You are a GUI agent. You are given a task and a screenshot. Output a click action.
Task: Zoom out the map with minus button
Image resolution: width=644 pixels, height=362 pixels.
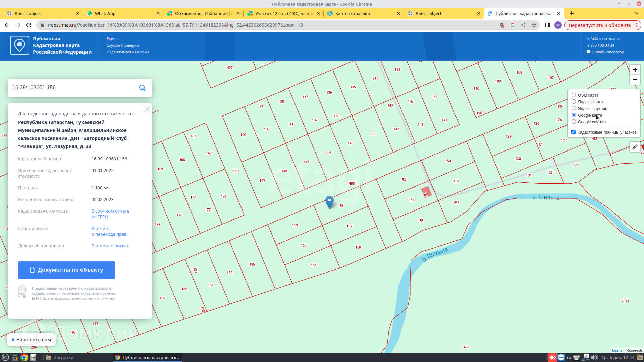(635, 80)
